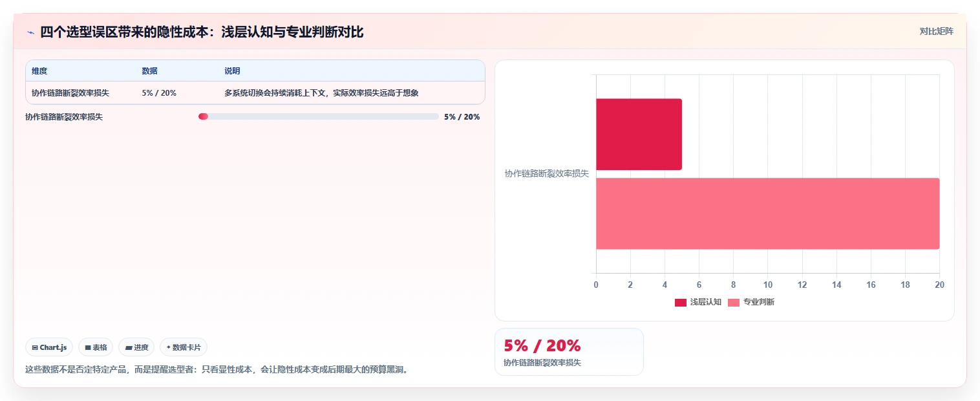Viewport: 980px width, 401px height.
Task: Click the panel title 四个选型误区带来的隐性成本
Action: [202, 32]
